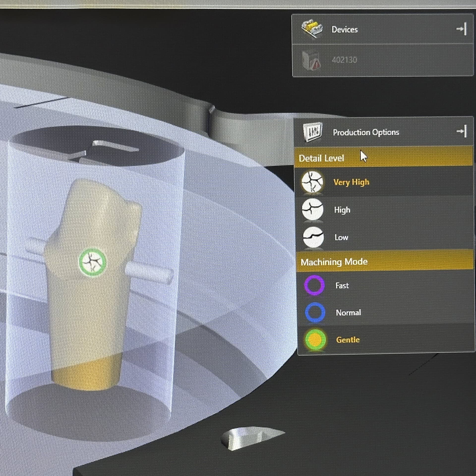Switch machining mode to Normal
The width and height of the screenshot is (476, 476).
coord(348,313)
